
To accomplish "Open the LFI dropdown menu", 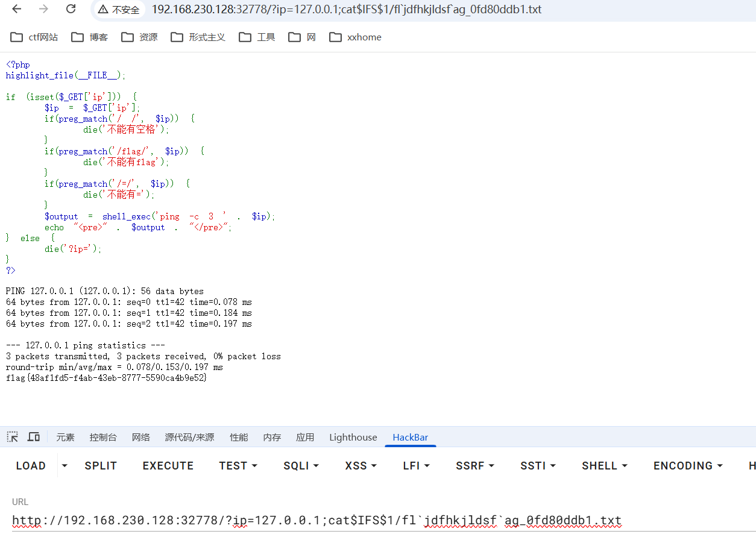I will [x=417, y=466].
